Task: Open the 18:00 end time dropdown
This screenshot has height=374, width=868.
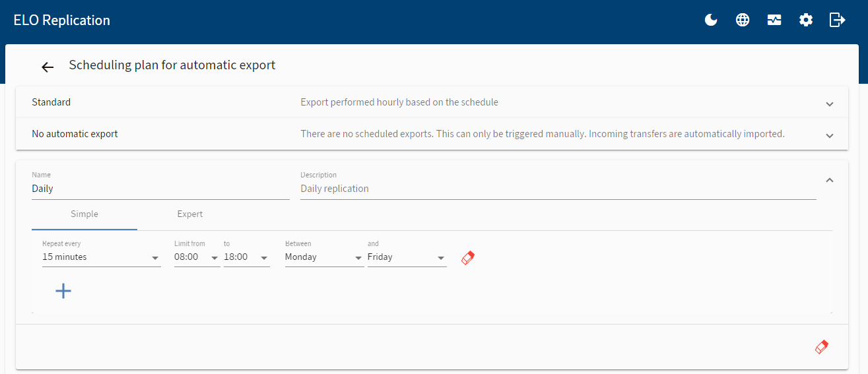Action: point(246,257)
